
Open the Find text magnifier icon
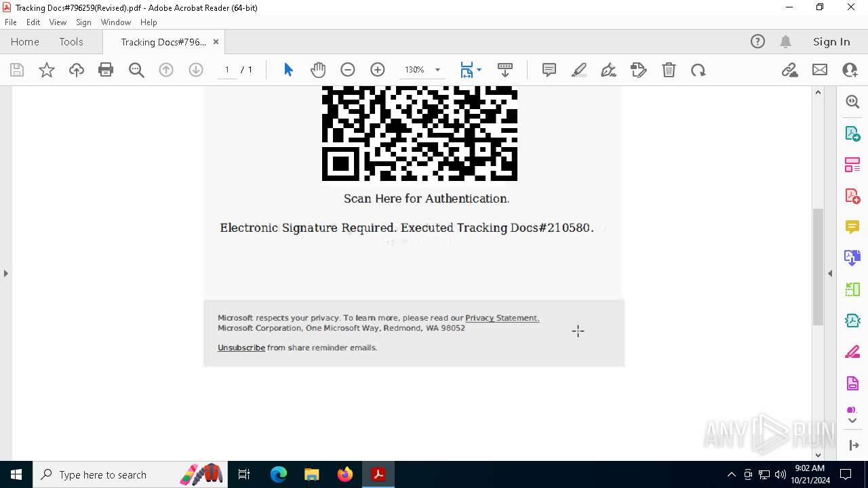tap(136, 70)
